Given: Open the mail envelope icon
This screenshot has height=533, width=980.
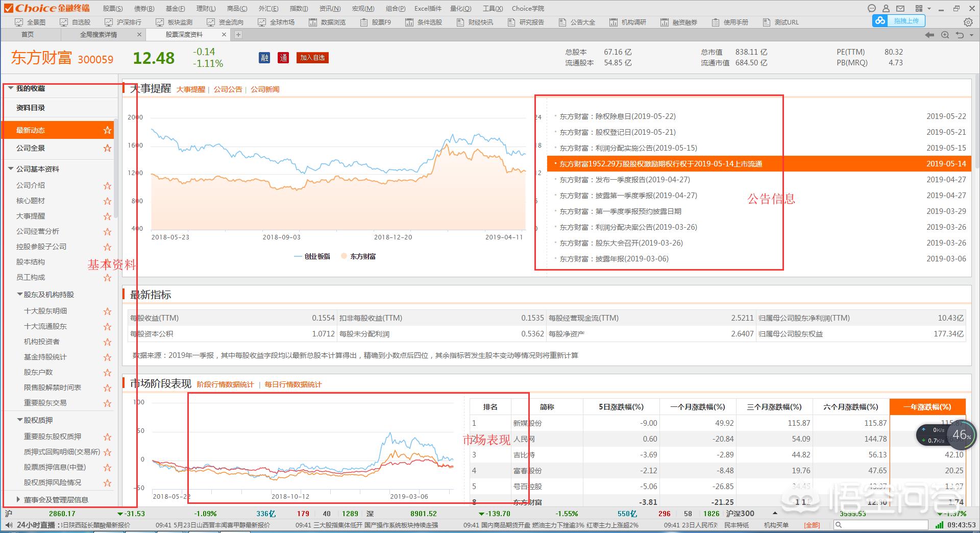Looking at the screenshot, I should (x=900, y=8).
